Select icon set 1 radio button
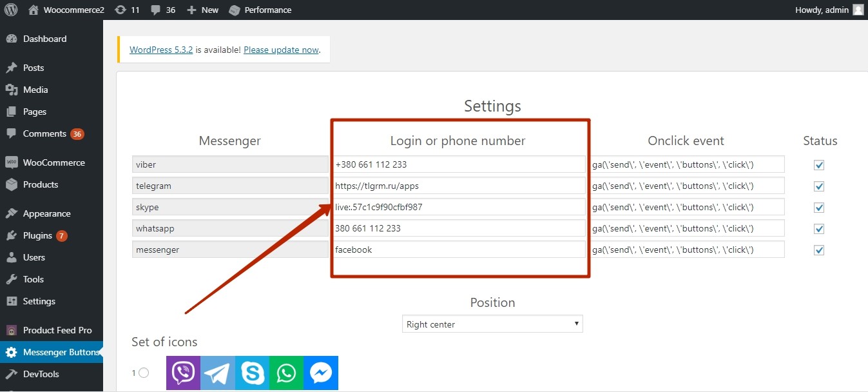Image resolution: width=868 pixels, height=392 pixels. click(x=144, y=373)
